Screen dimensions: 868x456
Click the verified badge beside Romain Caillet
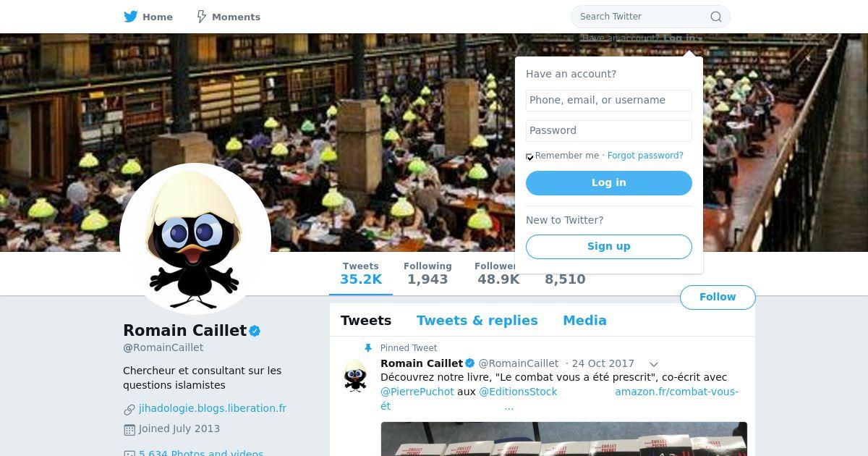click(255, 331)
